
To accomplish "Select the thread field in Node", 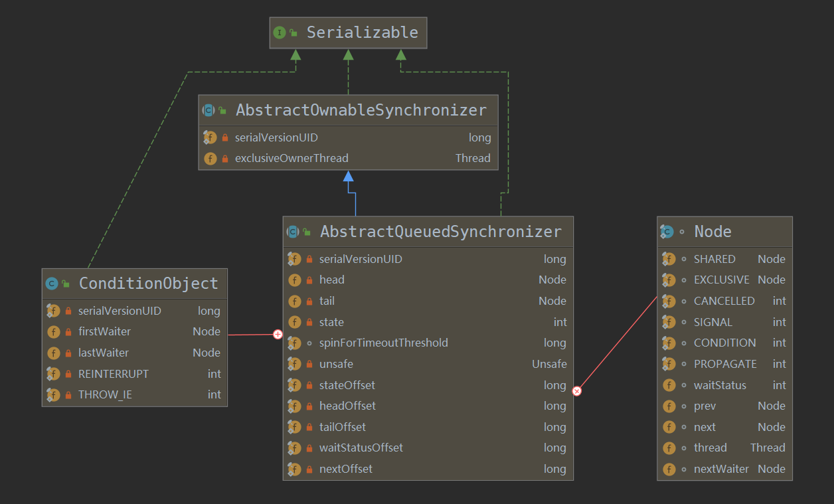I will [x=724, y=448].
